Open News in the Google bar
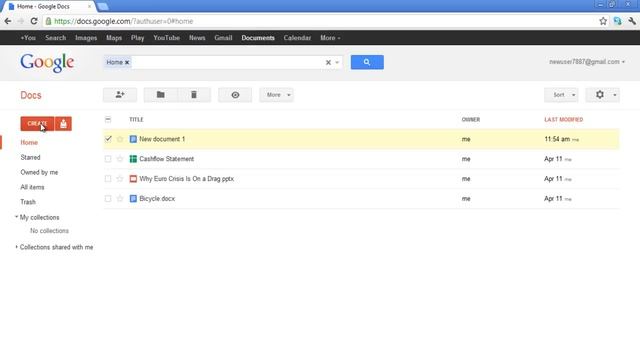The width and height of the screenshot is (640, 360). [197, 38]
